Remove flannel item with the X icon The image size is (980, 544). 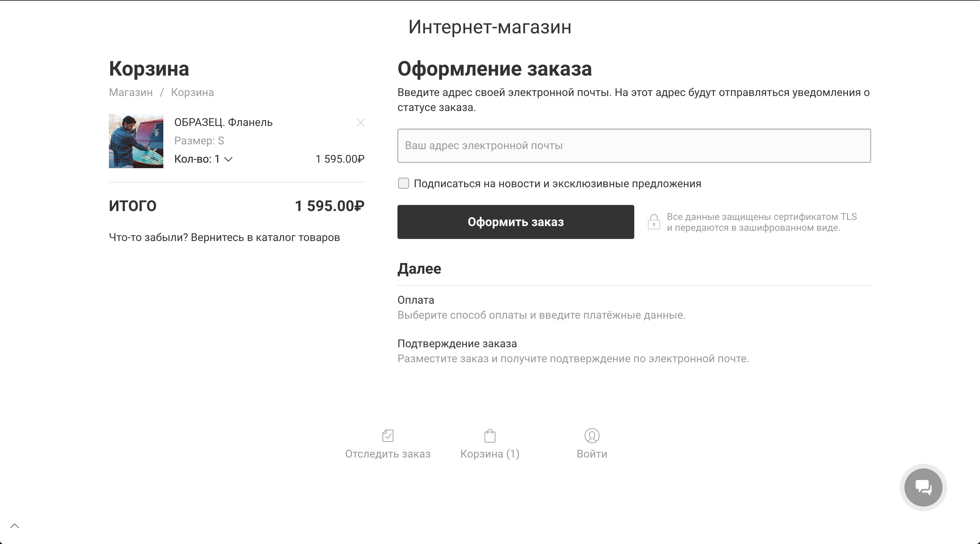tap(360, 123)
